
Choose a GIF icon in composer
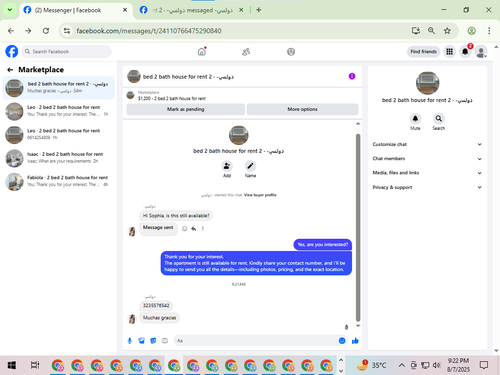pyautogui.click(x=165, y=341)
